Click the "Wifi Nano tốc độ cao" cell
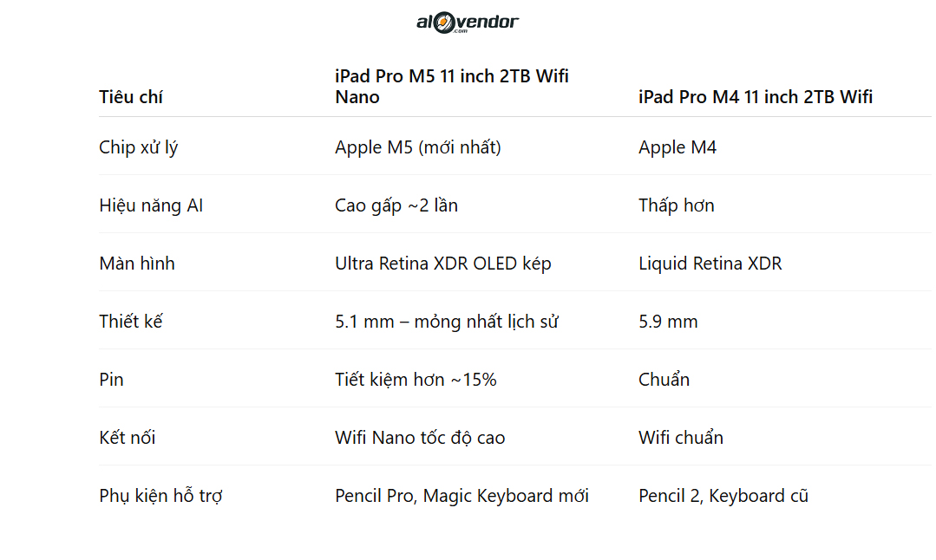The height and width of the screenshot is (560, 936). [420, 438]
